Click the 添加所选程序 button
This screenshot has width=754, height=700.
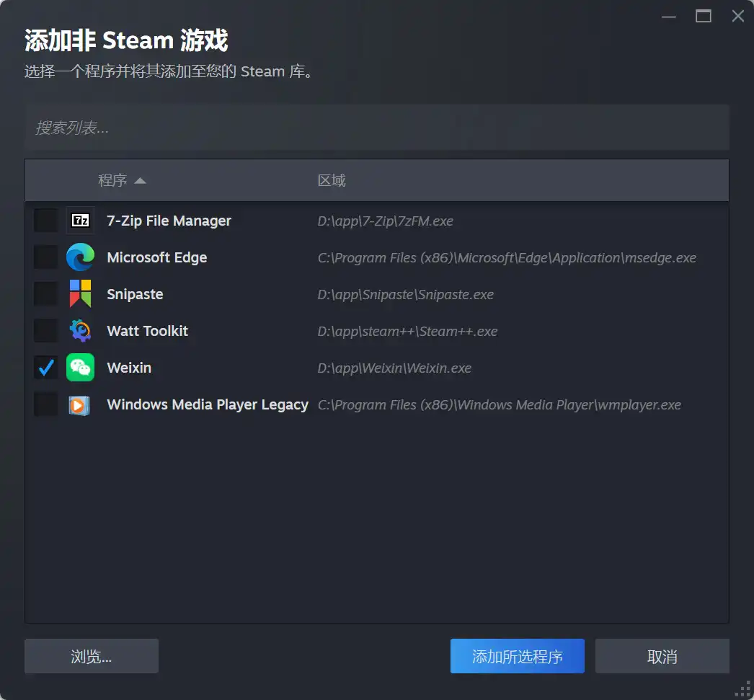pyautogui.click(x=517, y=656)
